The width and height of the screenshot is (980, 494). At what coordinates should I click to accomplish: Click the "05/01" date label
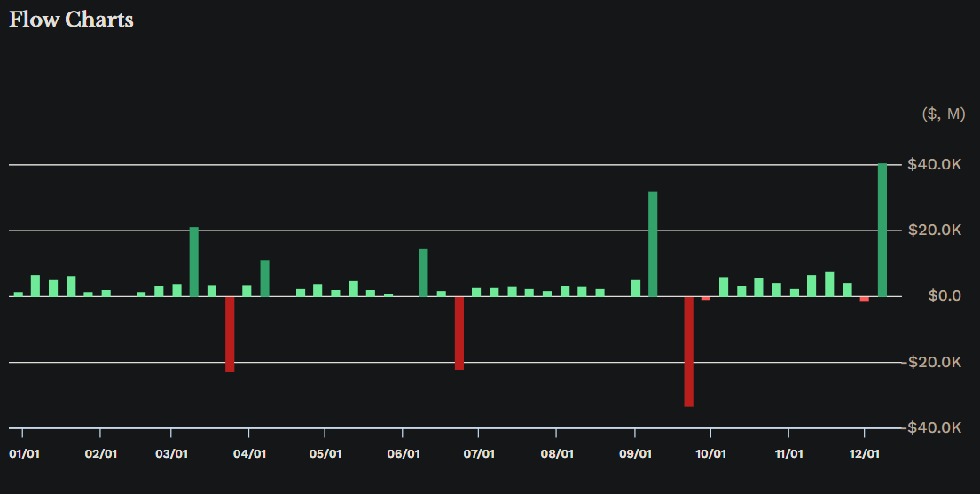[325, 454]
